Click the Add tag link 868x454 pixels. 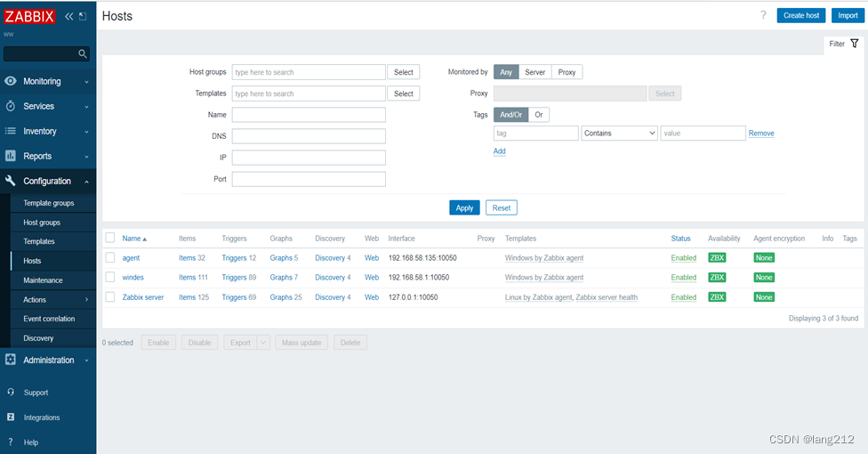(x=499, y=150)
